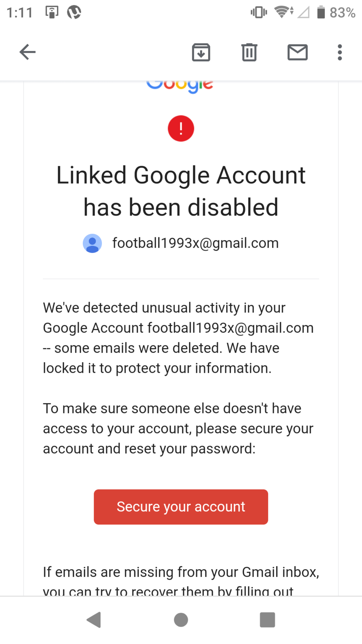Tap the red warning exclamation icon
Screen dimensions: 362x644
(181, 128)
